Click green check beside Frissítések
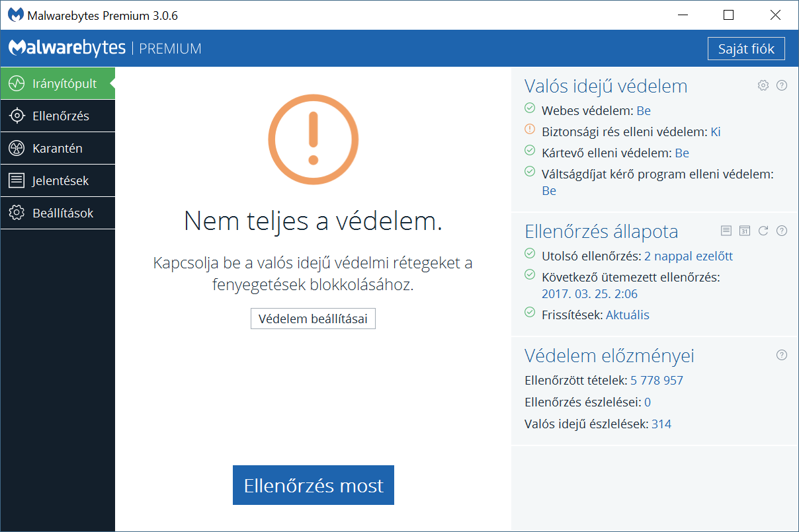Image resolution: width=799 pixels, height=532 pixels. (530, 313)
